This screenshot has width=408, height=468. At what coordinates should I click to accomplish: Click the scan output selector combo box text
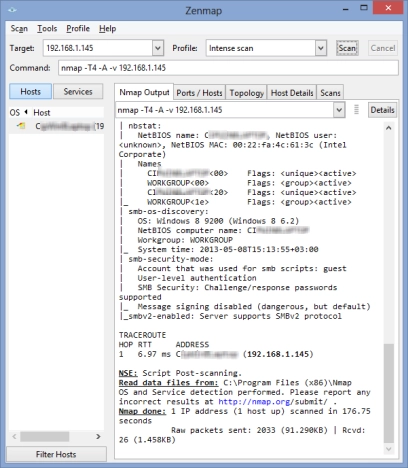coord(225,110)
